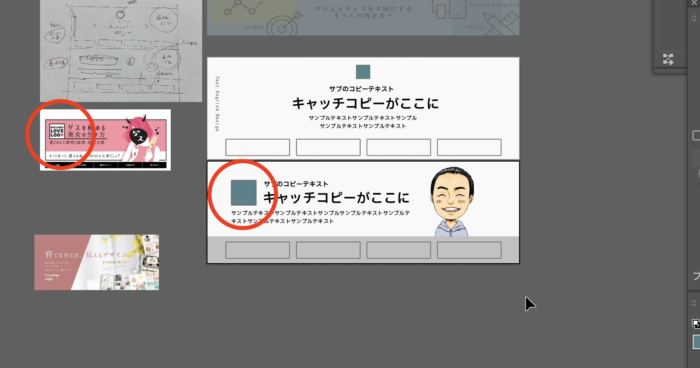Viewport: 700px width, 368px height.
Task: Collapse the lower right panel with double-arrow icon
Action: (x=693, y=303)
